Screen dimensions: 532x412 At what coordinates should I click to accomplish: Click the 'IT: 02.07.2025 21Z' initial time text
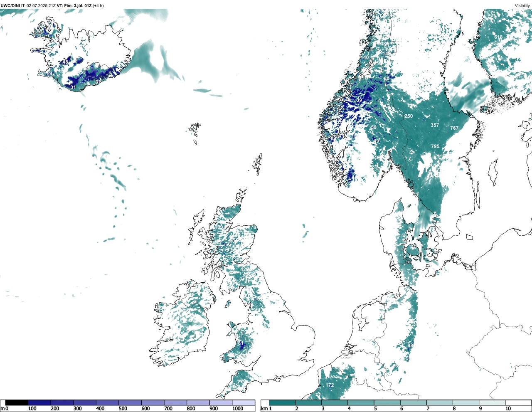38,6
